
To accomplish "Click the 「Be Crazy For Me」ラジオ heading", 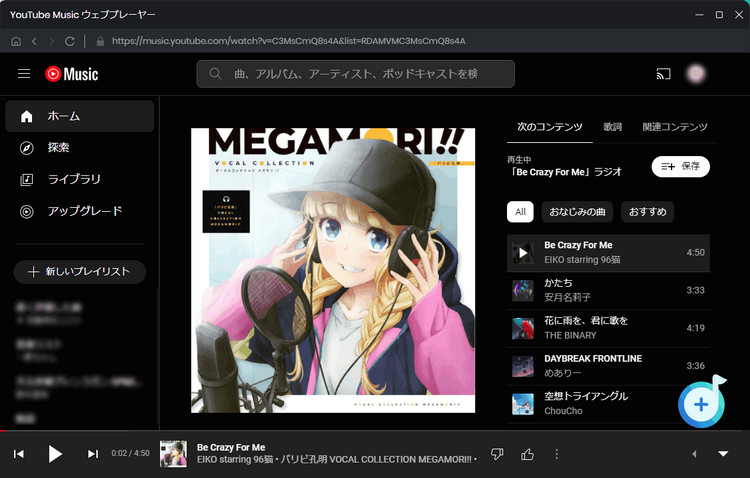I will tap(564, 172).
